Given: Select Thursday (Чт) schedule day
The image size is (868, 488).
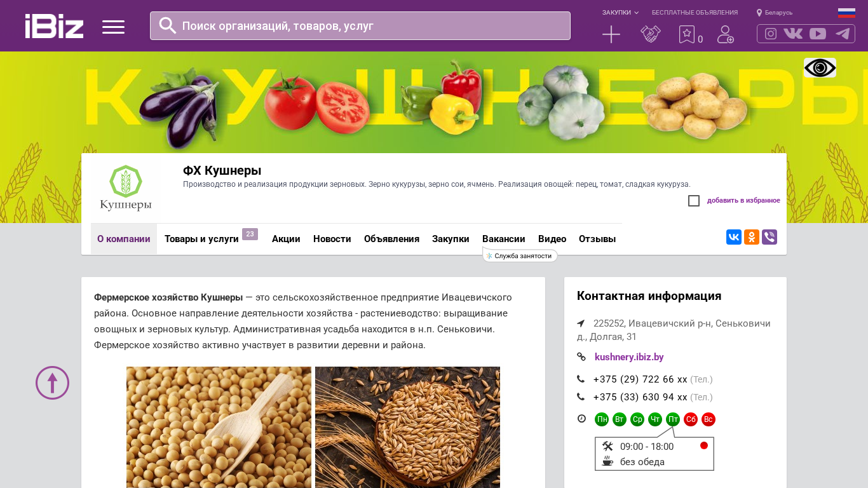Looking at the screenshot, I should (655, 419).
